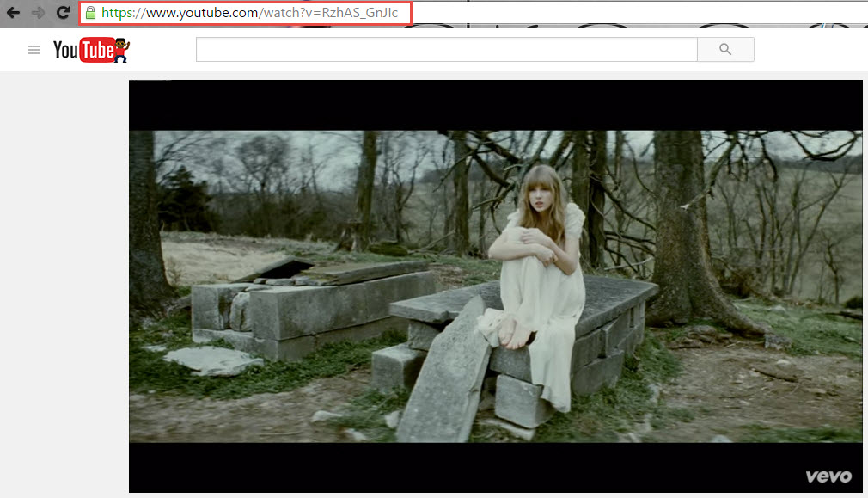
Task: Click the magnifying glass search button
Action: pyautogui.click(x=725, y=50)
